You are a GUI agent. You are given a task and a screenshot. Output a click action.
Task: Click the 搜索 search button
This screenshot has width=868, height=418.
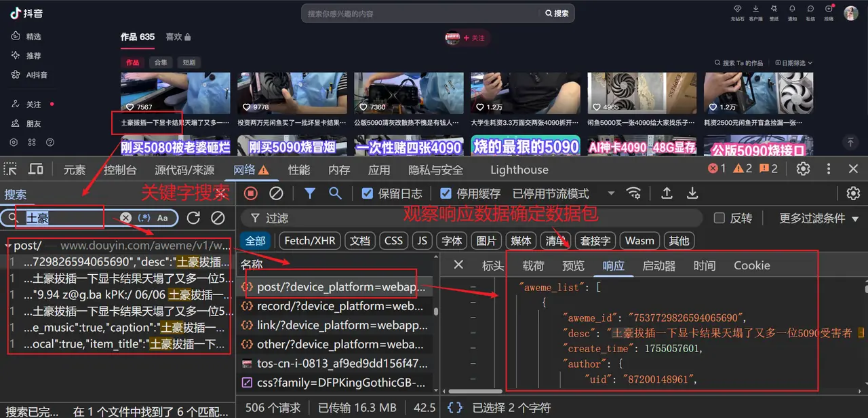coord(556,12)
